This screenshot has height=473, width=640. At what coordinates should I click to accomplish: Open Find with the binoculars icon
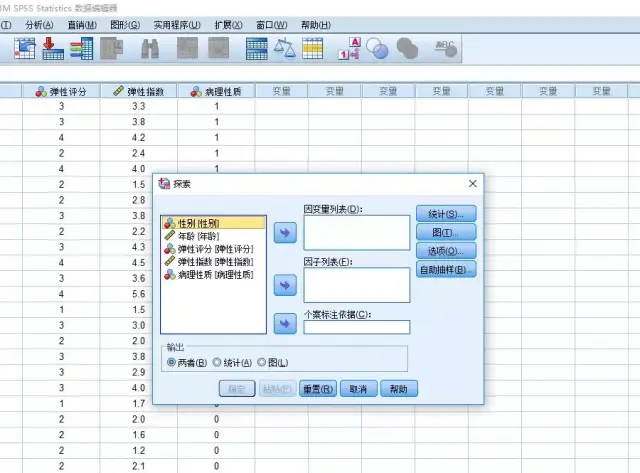150,49
